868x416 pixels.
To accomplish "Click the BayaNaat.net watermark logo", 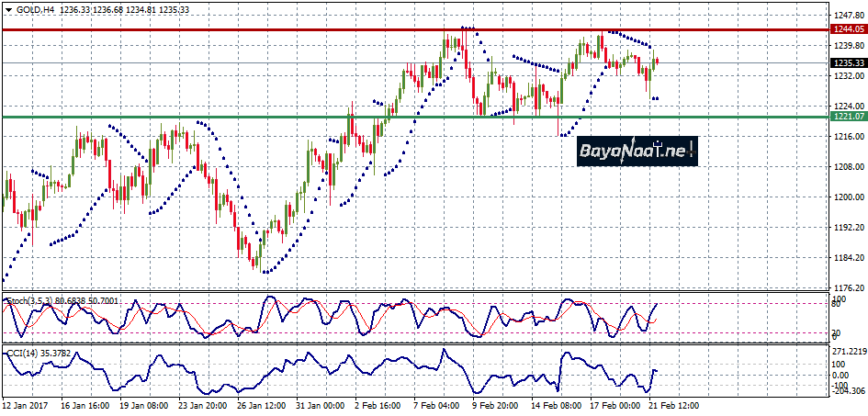I will click(637, 151).
